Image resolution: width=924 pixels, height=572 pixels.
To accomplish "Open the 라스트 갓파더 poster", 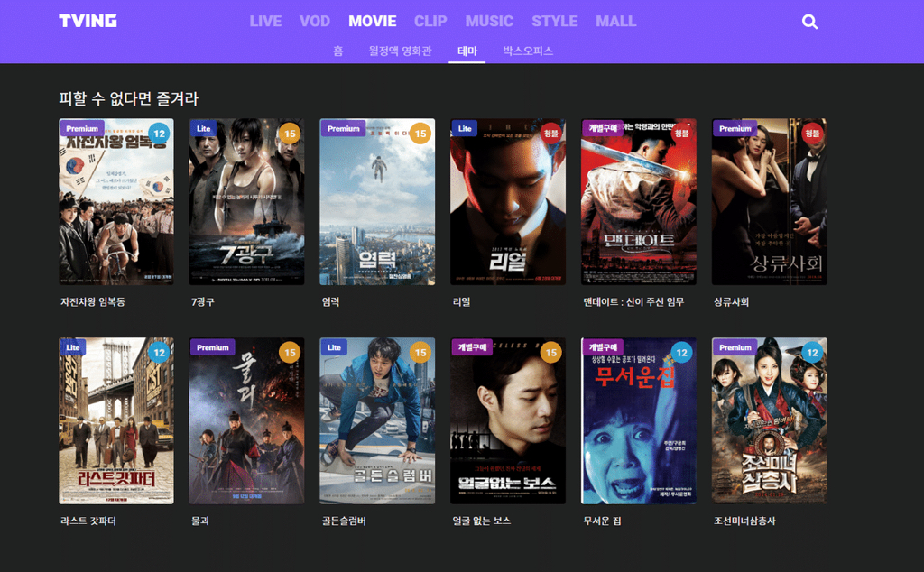I will tap(116, 420).
